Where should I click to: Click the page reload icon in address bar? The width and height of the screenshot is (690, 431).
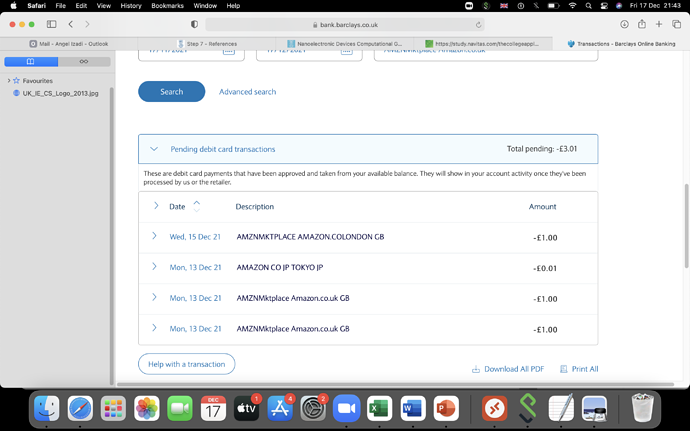coord(479,24)
